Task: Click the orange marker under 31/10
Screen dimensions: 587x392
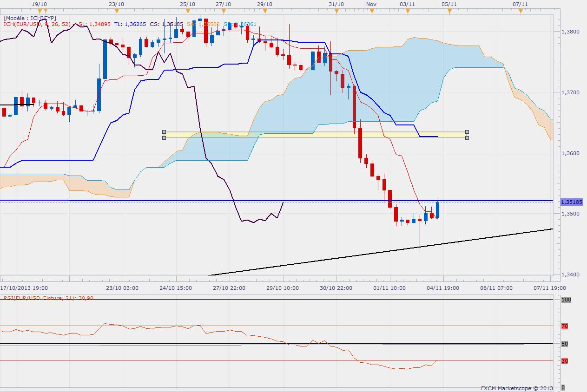Action: tap(336, 10)
